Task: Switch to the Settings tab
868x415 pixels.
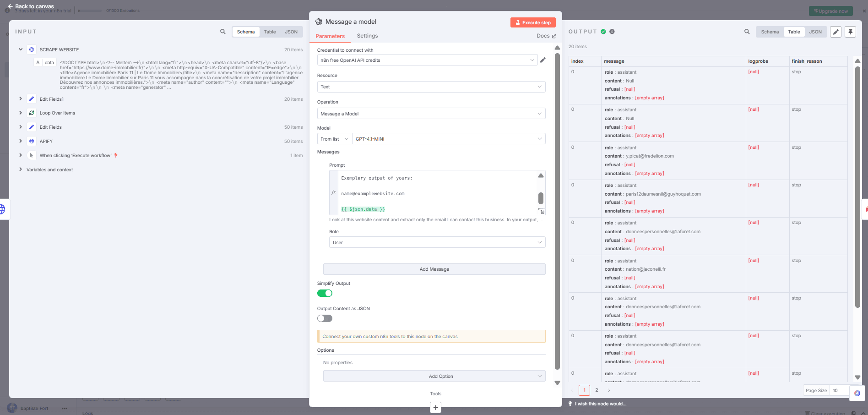Action: (x=367, y=36)
